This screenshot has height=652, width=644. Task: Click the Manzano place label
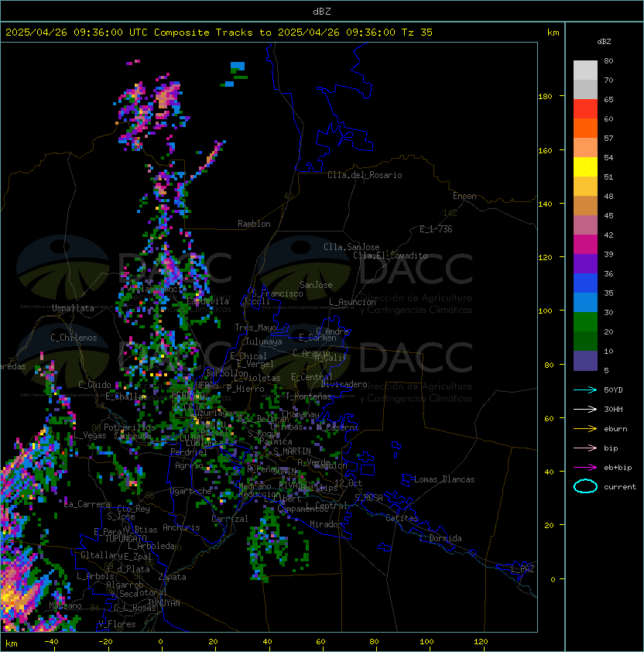[65, 606]
